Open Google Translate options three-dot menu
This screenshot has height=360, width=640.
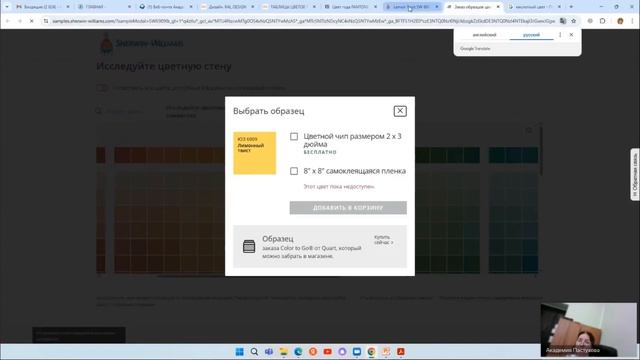(x=560, y=35)
